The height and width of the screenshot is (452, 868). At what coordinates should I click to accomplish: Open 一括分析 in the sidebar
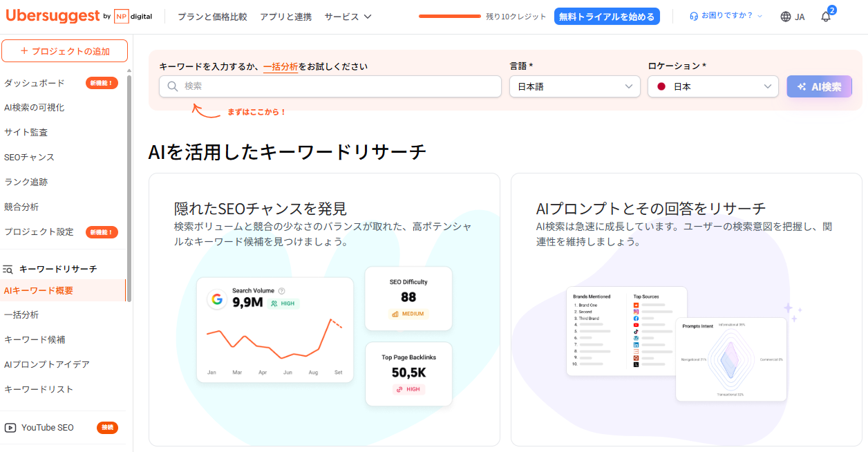(21, 314)
